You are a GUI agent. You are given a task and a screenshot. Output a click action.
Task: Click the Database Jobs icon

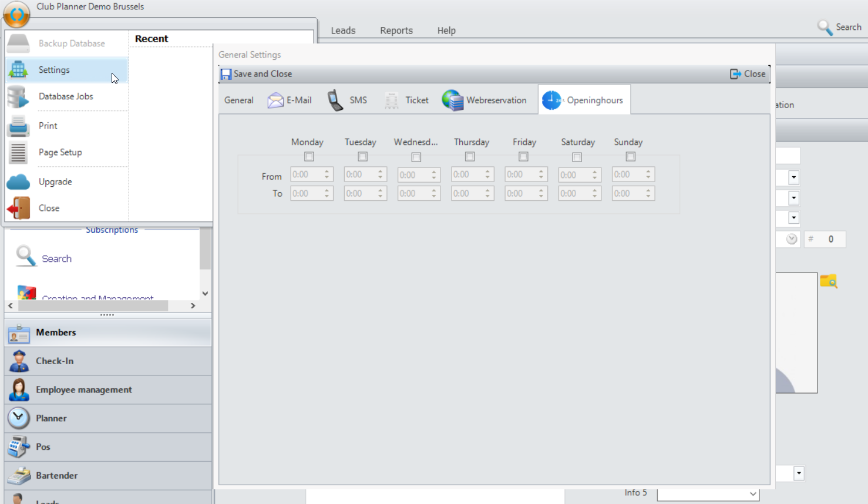(18, 97)
